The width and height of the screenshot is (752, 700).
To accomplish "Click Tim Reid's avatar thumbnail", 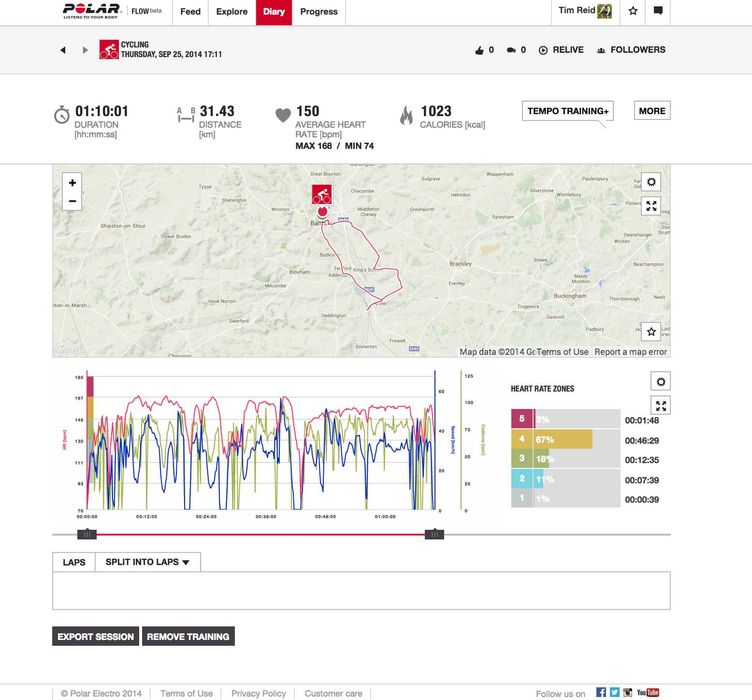I will point(604,11).
